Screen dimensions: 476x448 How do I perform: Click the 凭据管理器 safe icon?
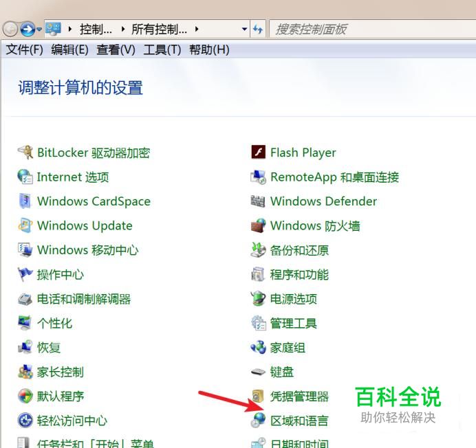tap(259, 396)
